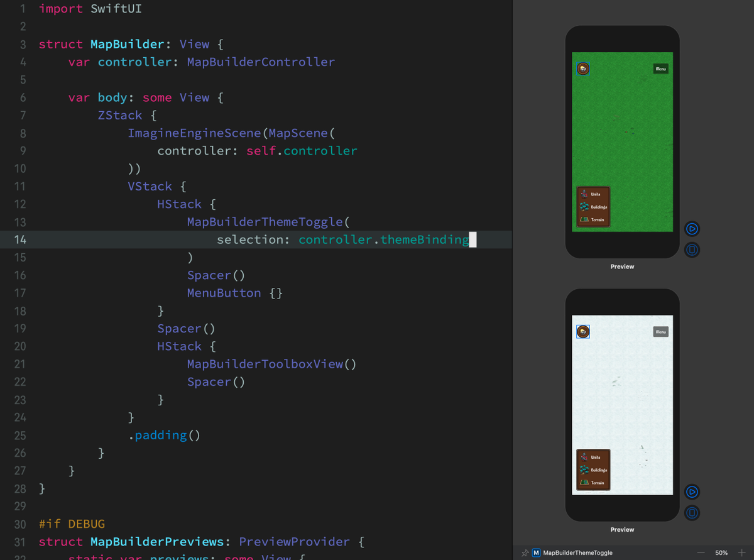Click 'Spacer()' on line 16
The height and width of the screenshot is (560, 754).
tap(216, 275)
